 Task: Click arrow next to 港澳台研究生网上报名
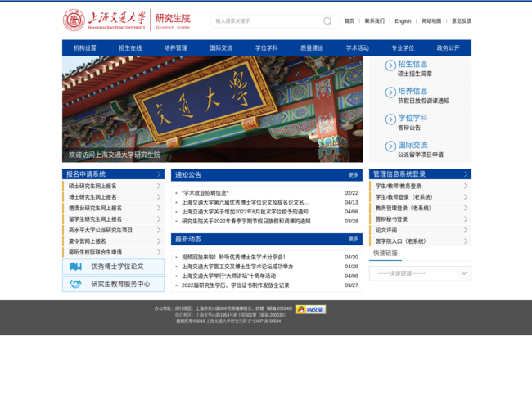(159, 208)
